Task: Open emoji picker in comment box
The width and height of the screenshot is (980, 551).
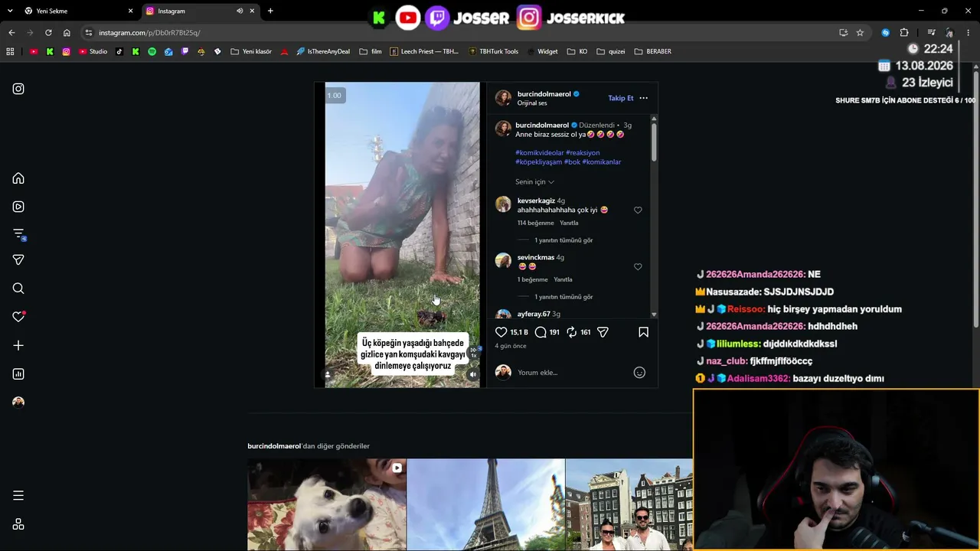Action: [639, 373]
